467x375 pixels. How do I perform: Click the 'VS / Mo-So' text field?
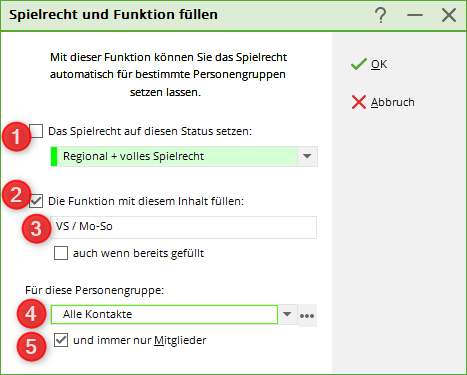(x=183, y=227)
